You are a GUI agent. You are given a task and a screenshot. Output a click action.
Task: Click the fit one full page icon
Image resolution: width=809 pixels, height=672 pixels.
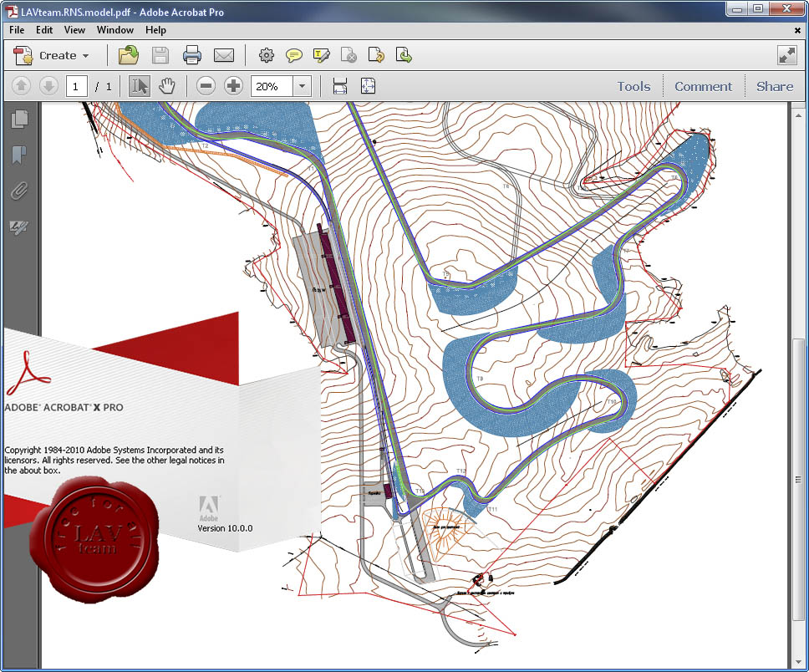[368, 86]
